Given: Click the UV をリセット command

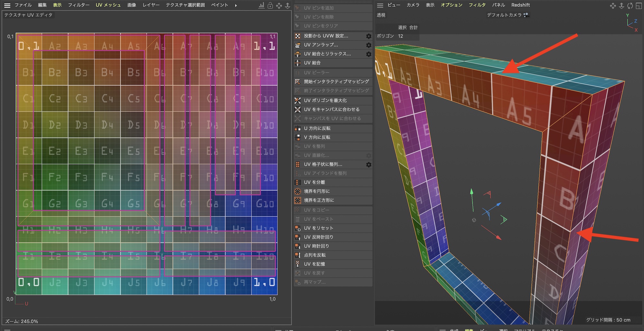Looking at the screenshot, I should 318,228.
